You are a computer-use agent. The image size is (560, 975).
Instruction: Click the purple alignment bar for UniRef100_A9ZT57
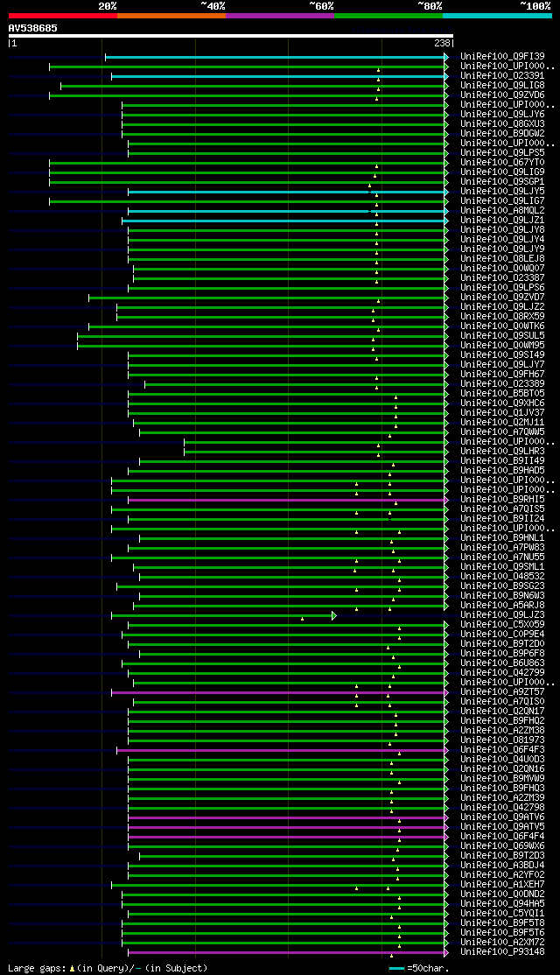point(280,692)
